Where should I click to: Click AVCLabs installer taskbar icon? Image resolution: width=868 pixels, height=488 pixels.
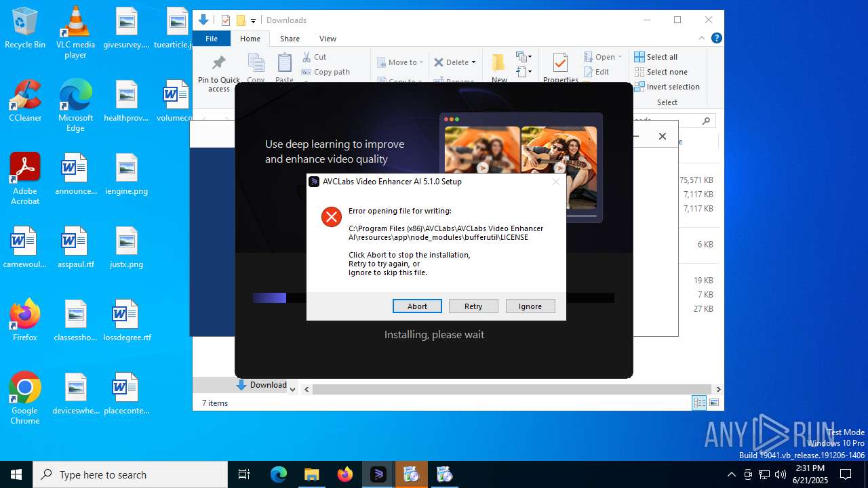pyautogui.click(x=378, y=474)
